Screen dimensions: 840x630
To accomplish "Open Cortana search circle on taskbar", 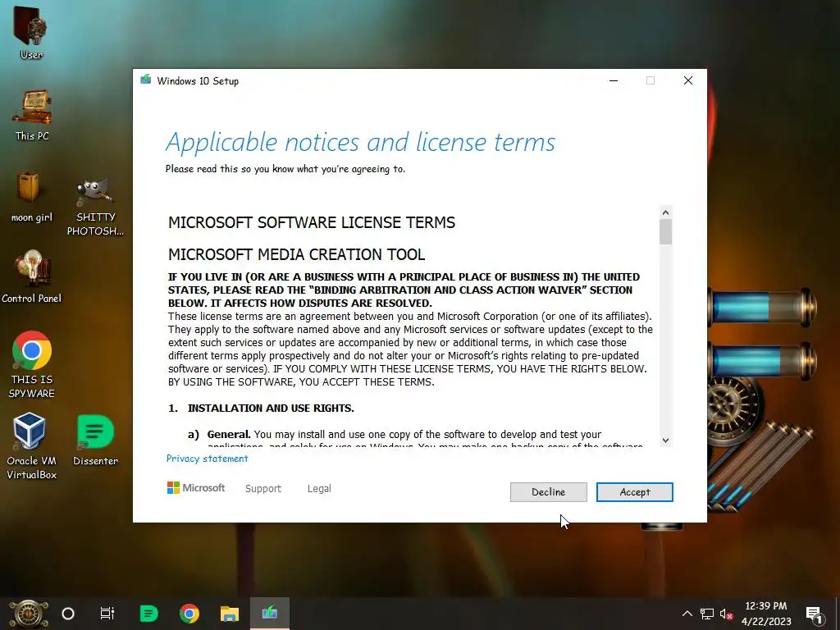I will (x=68, y=614).
